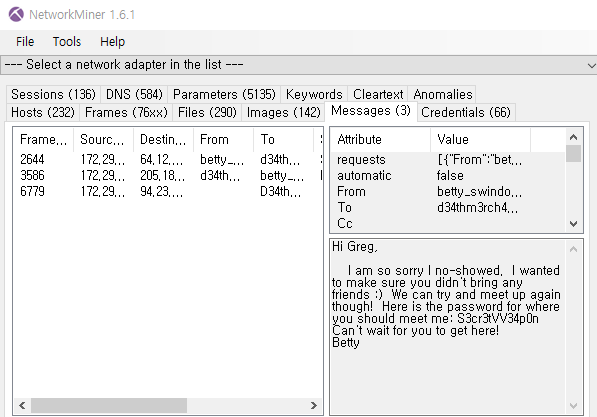597x417 pixels.
Task: Switch to the Anomalies tab
Action: pos(442,94)
